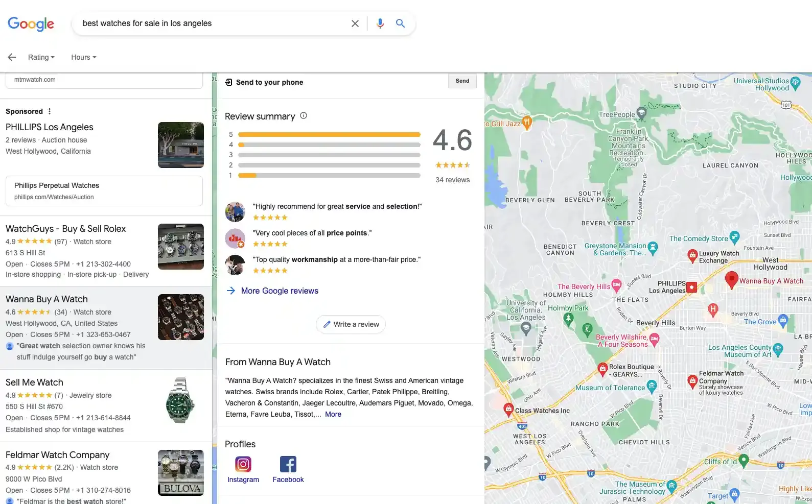The height and width of the screenshot is (504, 812).
Task: Click the Top quality workmanship review snippet
Action: (x=337, y=259)
